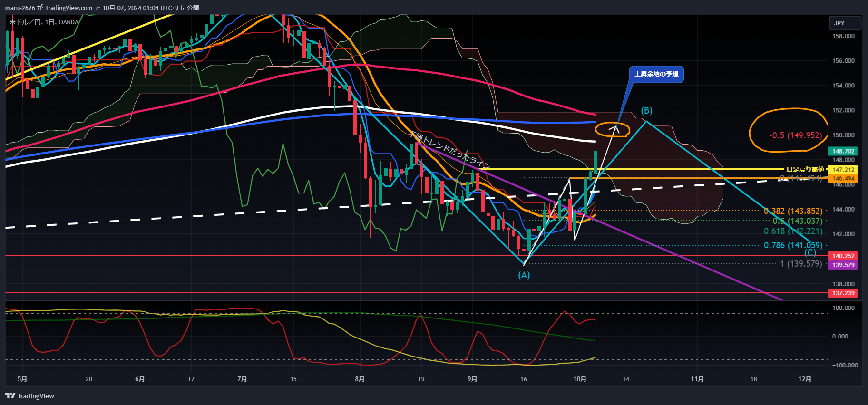Select the (C) wave label
Viewport: 868px width, 405px height.
pyautogui.click(x=810, y=252)
